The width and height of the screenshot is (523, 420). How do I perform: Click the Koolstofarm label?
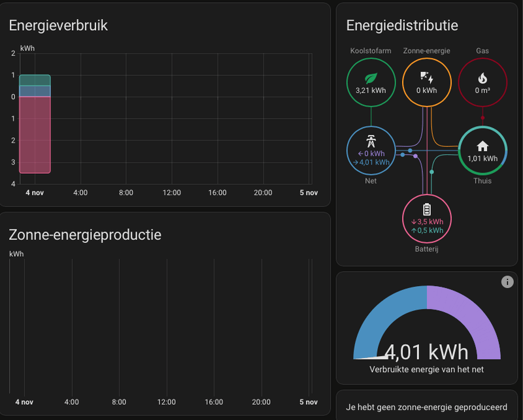coord(371,51)
